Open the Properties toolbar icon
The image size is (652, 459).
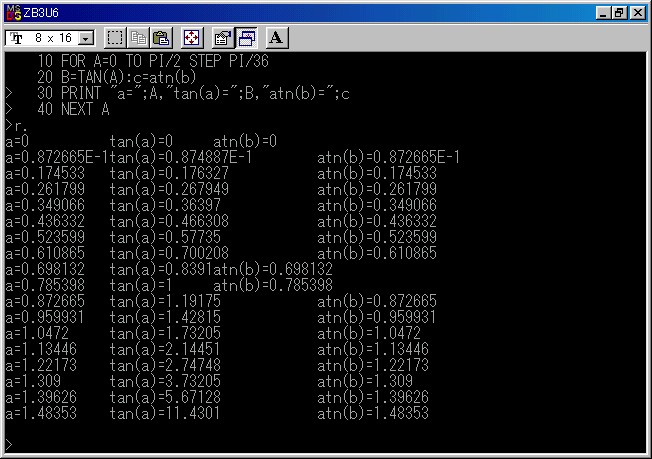[222, 38]
